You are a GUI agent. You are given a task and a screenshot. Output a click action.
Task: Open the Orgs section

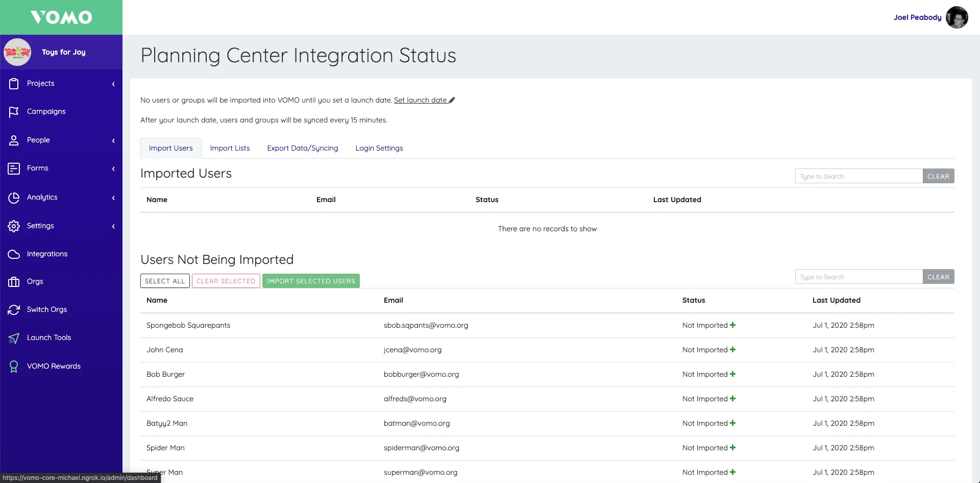(36, 281)
